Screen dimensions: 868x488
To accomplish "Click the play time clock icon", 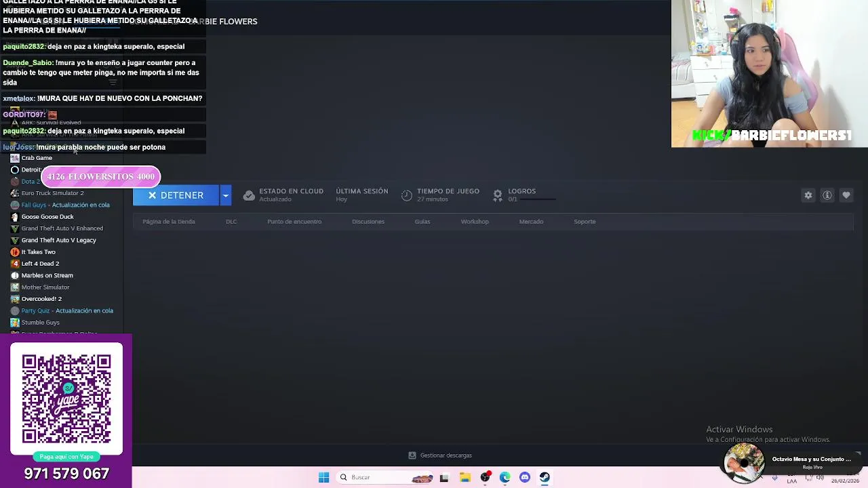I will [406, 195].
